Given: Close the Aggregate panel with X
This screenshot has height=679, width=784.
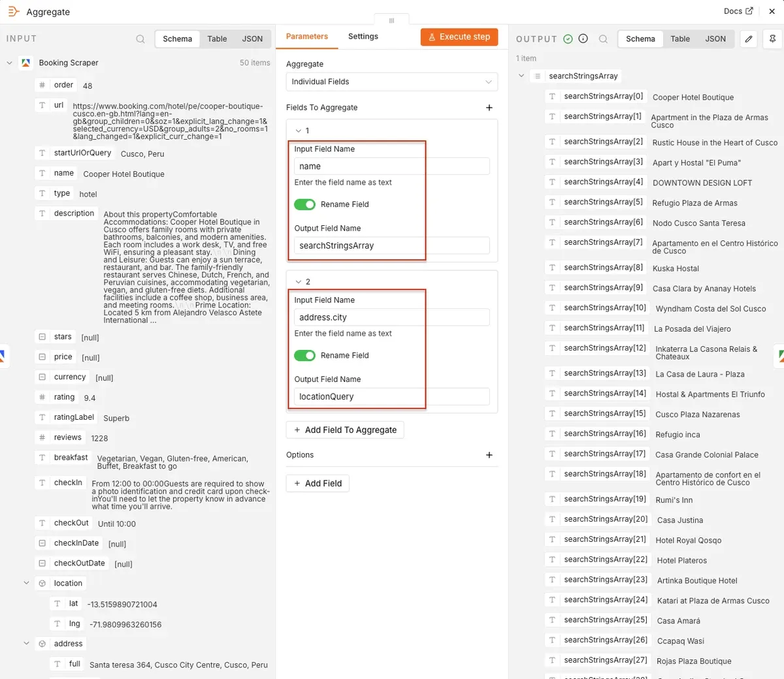Looking at the screenshot, I should pos(772,11).
